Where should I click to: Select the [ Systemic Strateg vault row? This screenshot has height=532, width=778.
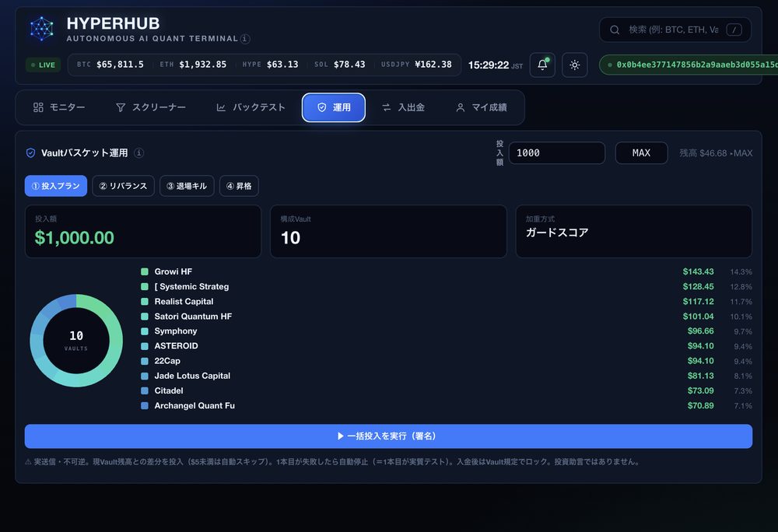click(x=447, y=286)
